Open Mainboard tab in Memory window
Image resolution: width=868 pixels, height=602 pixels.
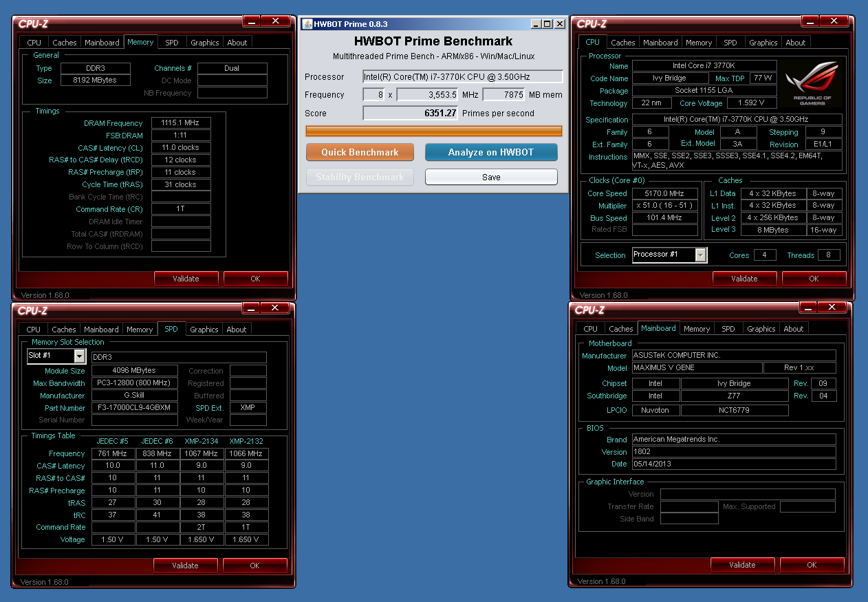pyautogui.click(x=102, y=43)
